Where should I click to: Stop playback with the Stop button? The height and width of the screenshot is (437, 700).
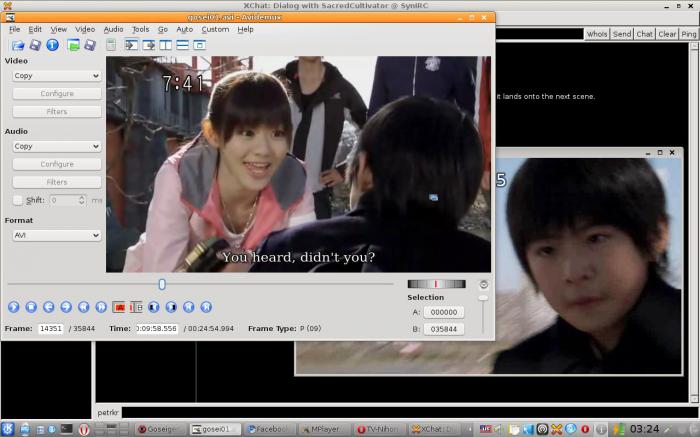coord(31,307)
